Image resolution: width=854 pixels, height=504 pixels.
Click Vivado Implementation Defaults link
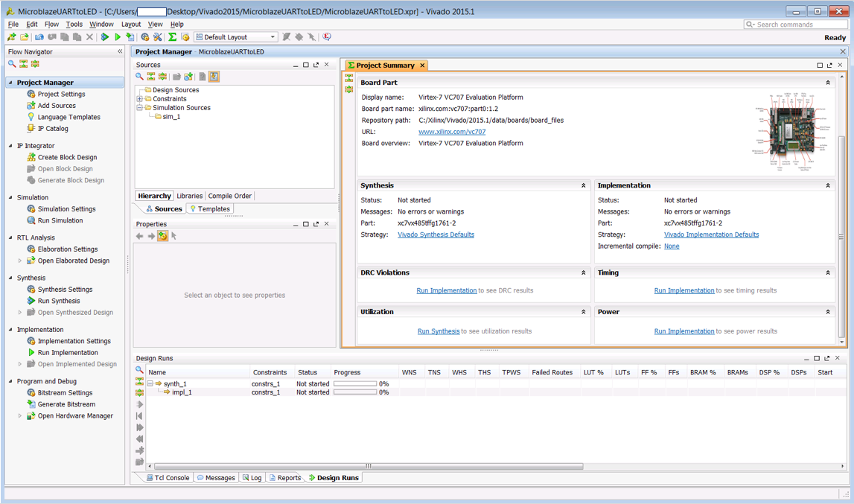tap(711, 235)
